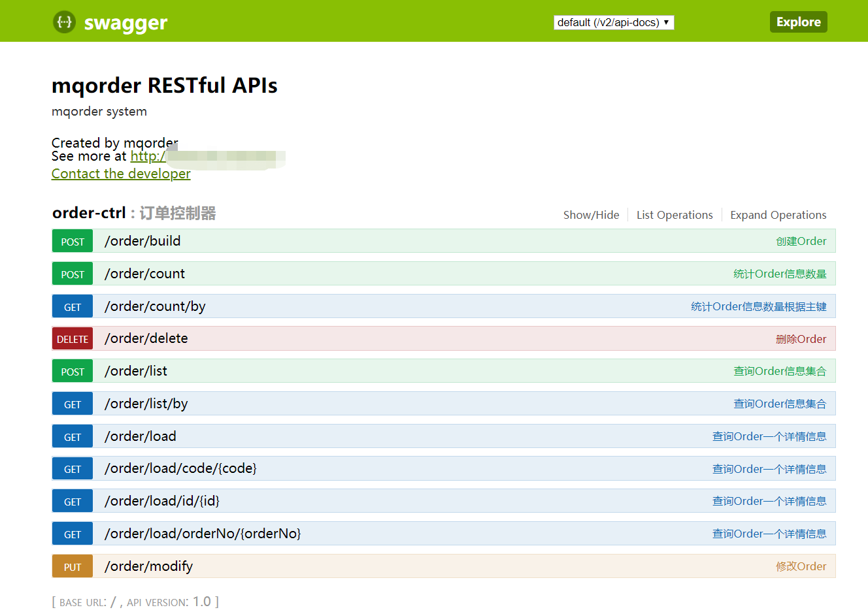
Task: Click description on /order/load/code/{code} row
Action: 769,469
